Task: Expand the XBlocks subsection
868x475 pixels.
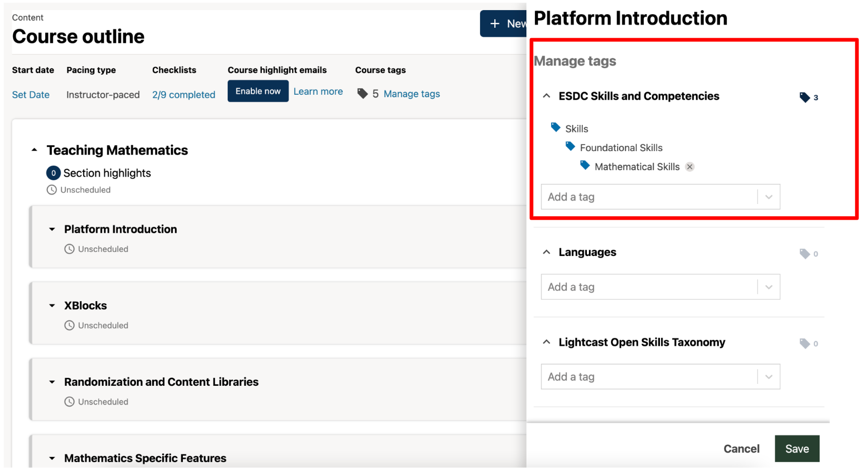Action: point(52,306)
